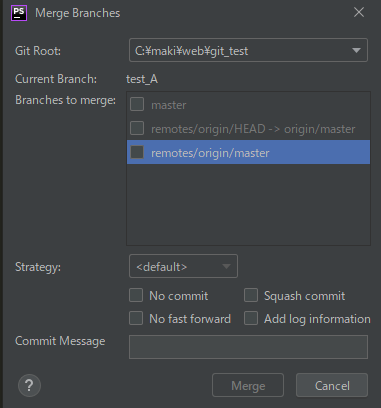The image size is (381, 408).
Task: Click empty area of branches list
Action: pyautogui.click(x=248, y=204)
